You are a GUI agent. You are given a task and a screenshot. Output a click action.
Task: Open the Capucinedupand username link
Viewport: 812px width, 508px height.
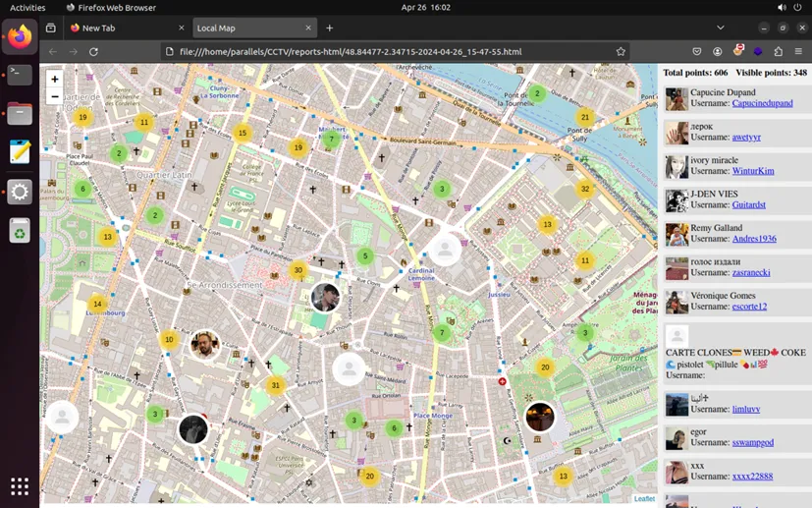tap(762, 103)
